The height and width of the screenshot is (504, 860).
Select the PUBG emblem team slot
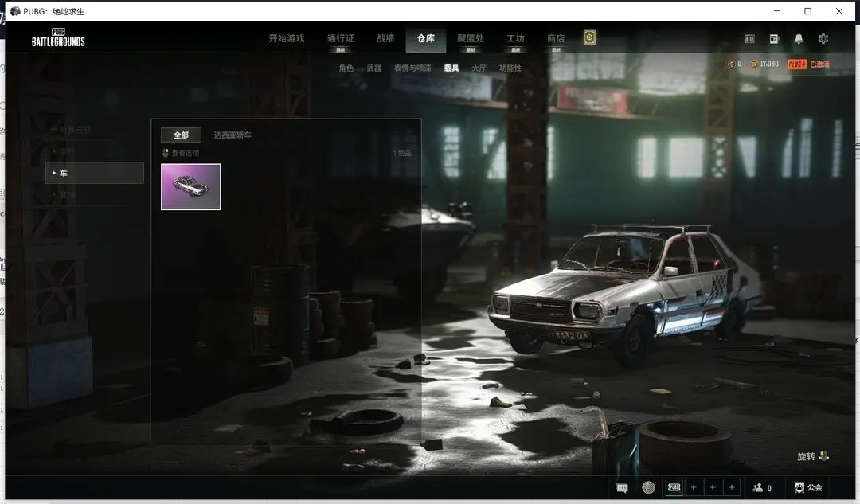(x=674, y=487)
